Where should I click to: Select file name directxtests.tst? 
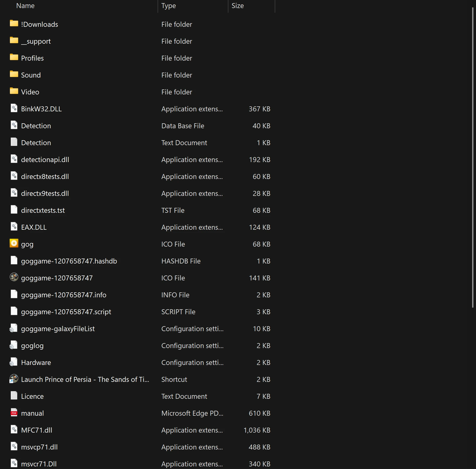click(43, 210)
